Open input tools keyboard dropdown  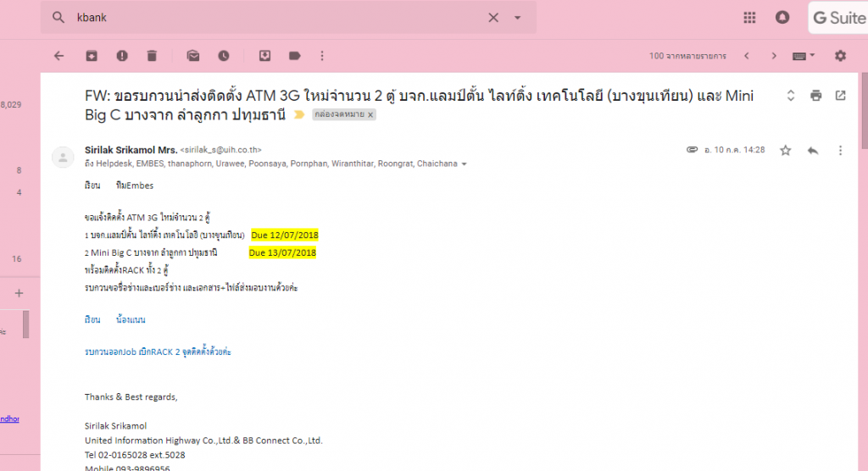tap(804, 56)
